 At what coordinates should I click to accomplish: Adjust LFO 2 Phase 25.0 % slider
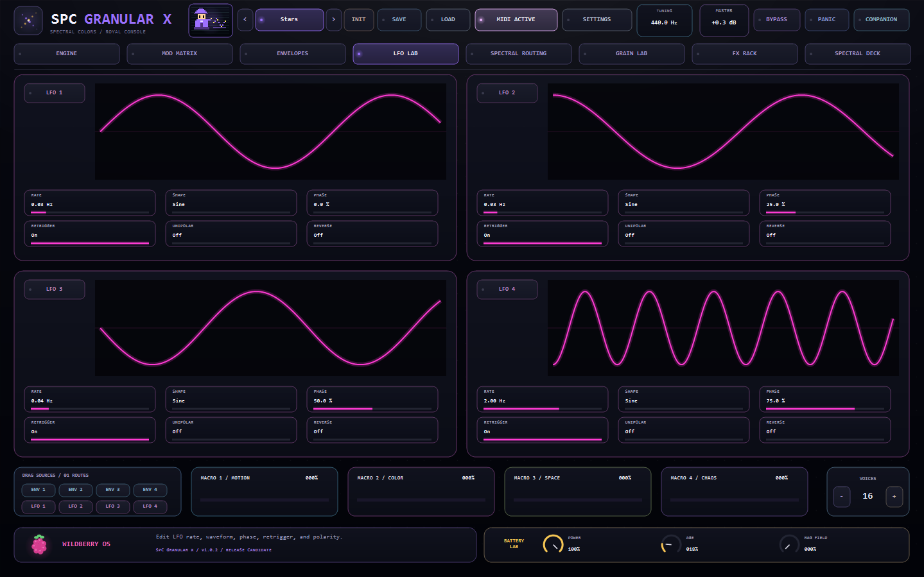click(825, 203)
